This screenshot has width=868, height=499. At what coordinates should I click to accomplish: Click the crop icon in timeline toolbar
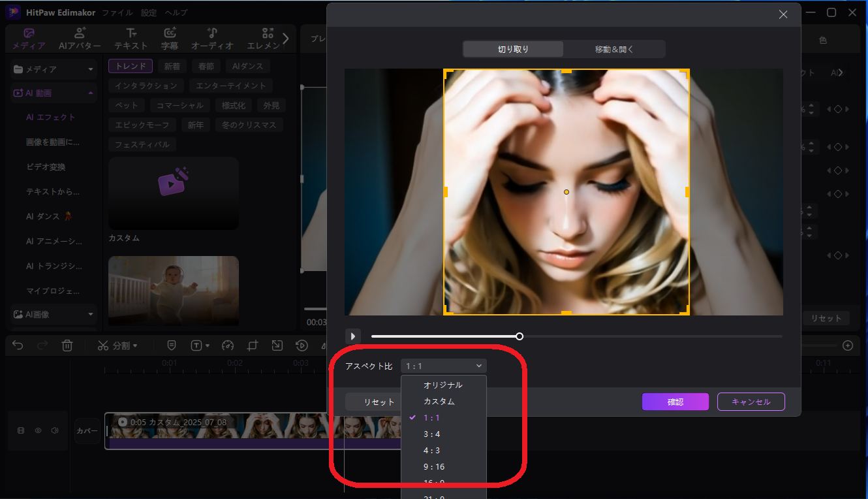coord(253,345)
